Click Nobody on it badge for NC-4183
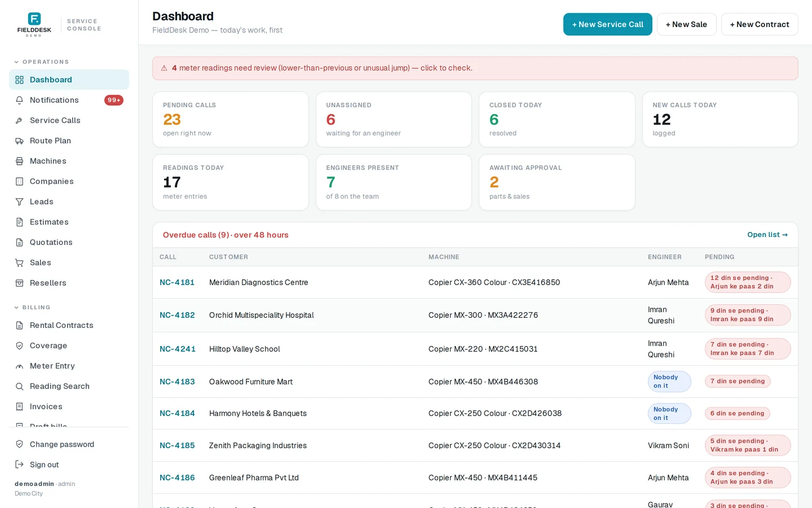The width and height of the screenshot is (812, 508). [669, 382]
